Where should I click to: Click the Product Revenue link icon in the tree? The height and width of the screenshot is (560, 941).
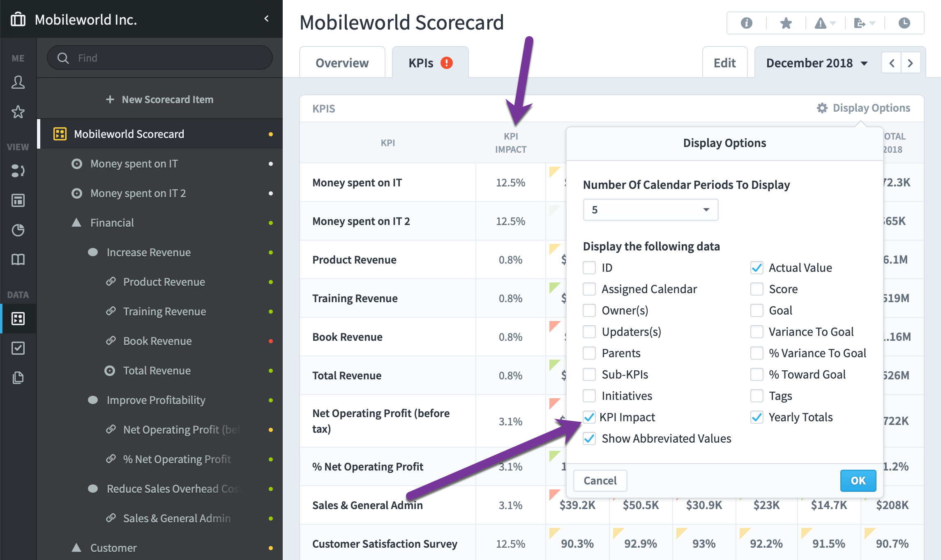(x=111, y=282)
